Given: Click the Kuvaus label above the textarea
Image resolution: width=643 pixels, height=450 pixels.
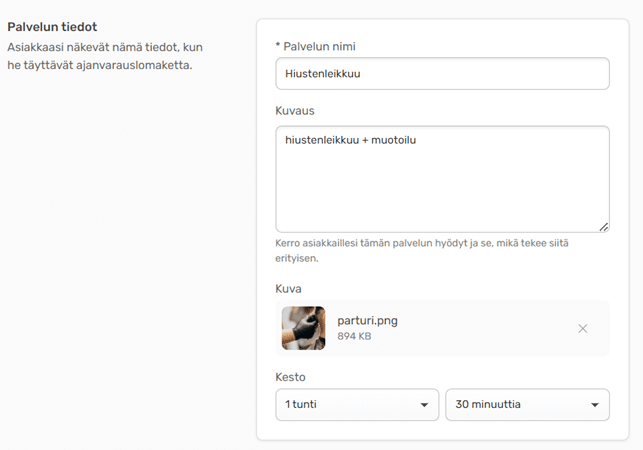Looking at the screenshot, I should pyautogui.click(x=295, y=110).
